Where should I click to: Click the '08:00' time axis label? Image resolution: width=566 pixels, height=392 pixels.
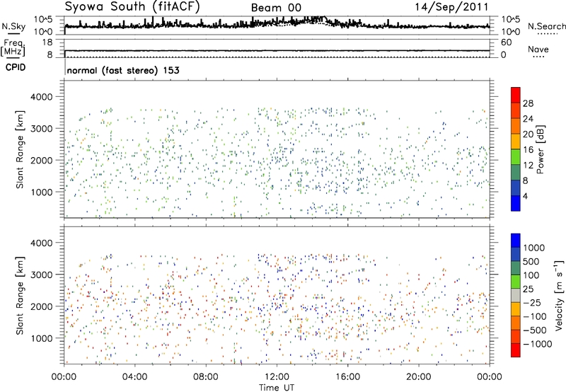click(206, 377)
